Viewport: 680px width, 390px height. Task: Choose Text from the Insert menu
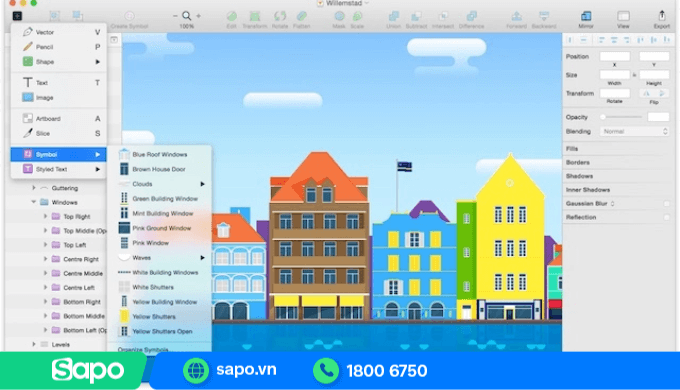59,82
